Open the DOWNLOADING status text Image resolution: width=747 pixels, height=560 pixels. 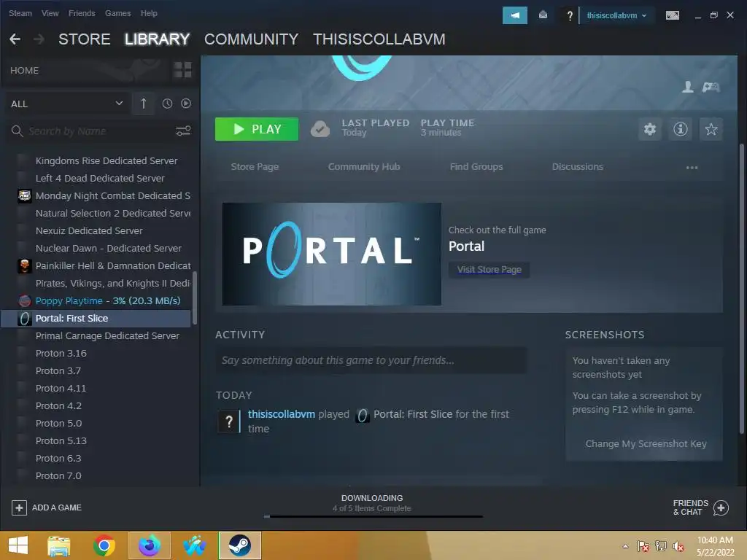(x=372, y=498)
